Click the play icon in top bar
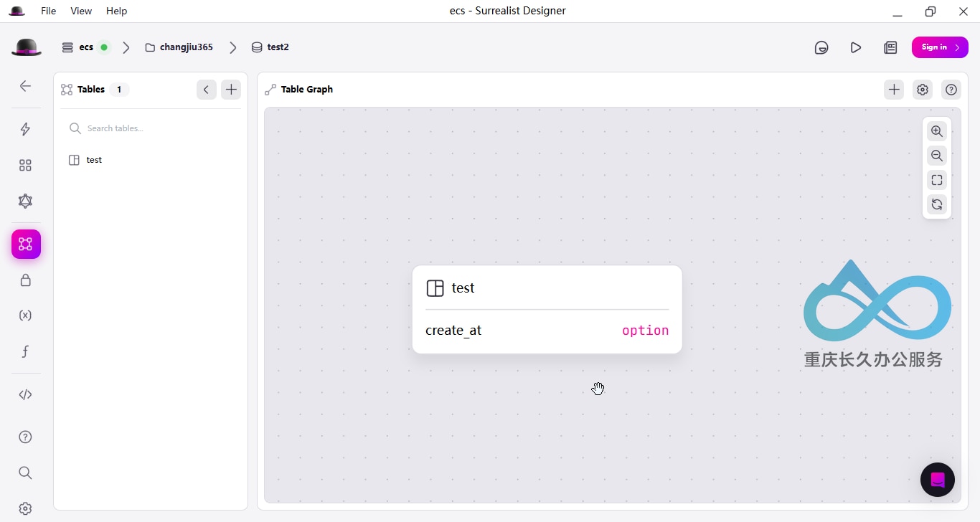The image size is (980, 522). pos(856,48)
